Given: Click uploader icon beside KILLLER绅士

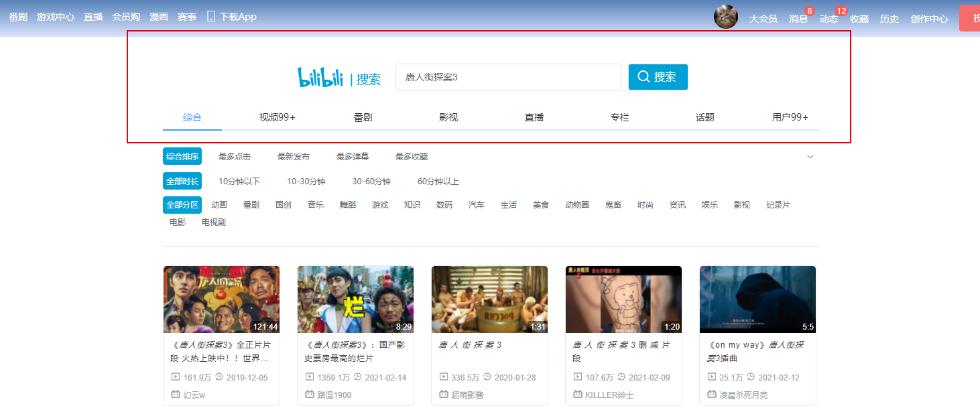Looking at the screenshot, I should click(578, 395).
